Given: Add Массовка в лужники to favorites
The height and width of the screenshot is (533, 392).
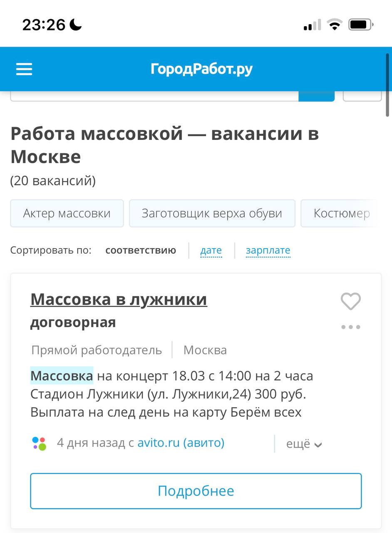Looking at the screenshot, I should click(350, 301).
